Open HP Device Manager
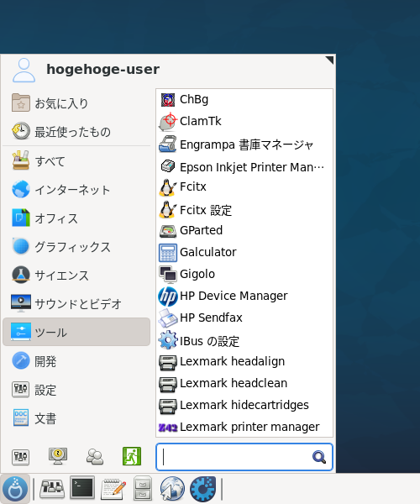 tap(244, 296)
